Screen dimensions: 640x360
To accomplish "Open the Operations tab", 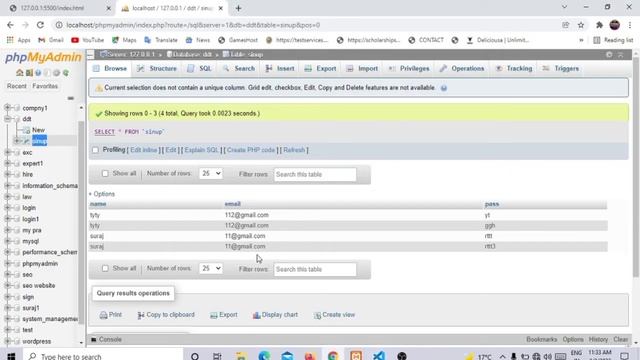I will tap(462, 69).
